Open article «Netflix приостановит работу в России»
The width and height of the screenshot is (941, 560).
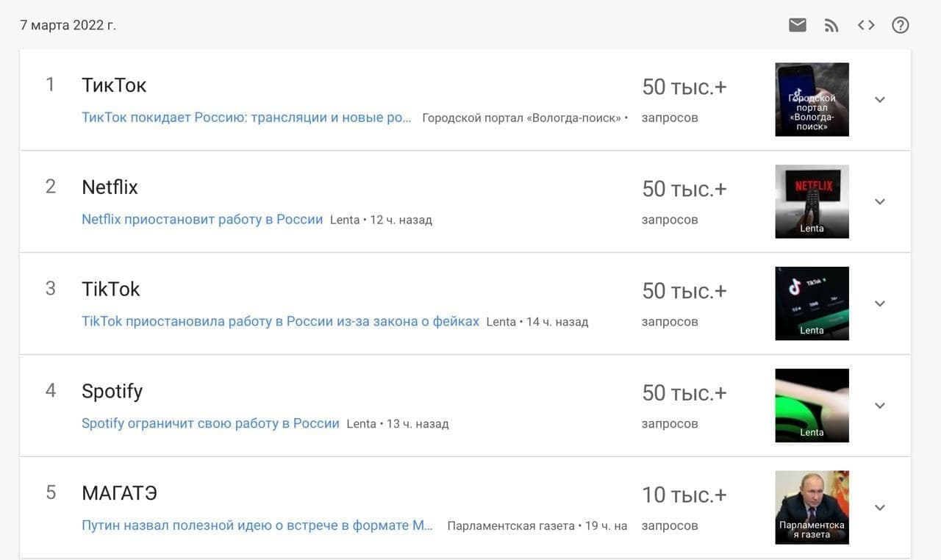(202, 219)
